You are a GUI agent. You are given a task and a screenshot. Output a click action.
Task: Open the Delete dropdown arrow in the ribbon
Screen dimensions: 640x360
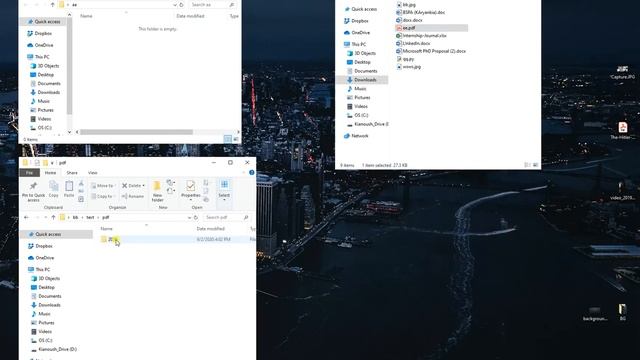click(x=144, y=186)
